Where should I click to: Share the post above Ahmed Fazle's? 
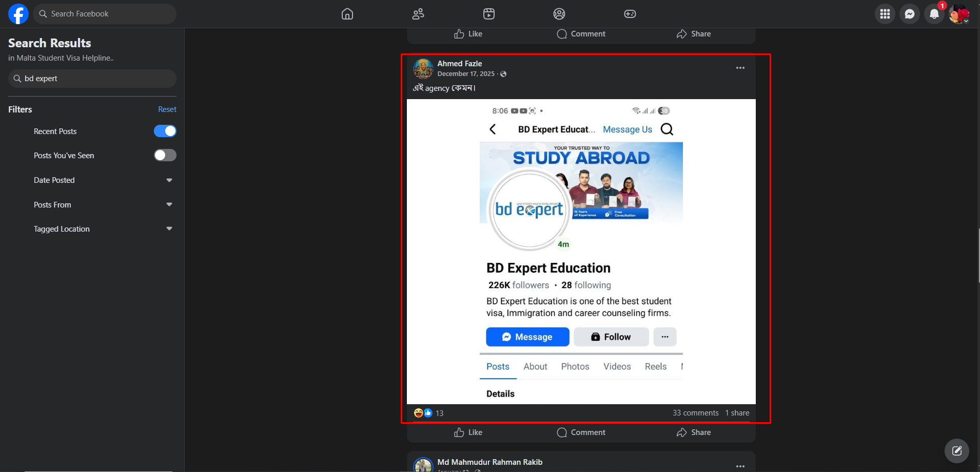694,34
